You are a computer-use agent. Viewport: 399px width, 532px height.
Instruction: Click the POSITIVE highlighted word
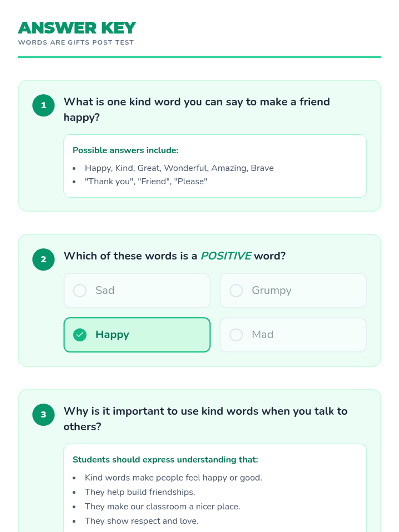[226, 256]
